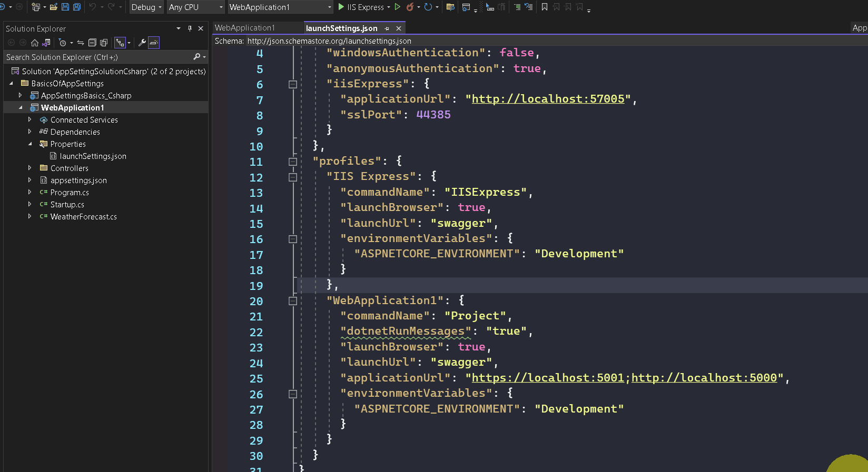
Task: Click the Save All icon
Action: point(77,7)
